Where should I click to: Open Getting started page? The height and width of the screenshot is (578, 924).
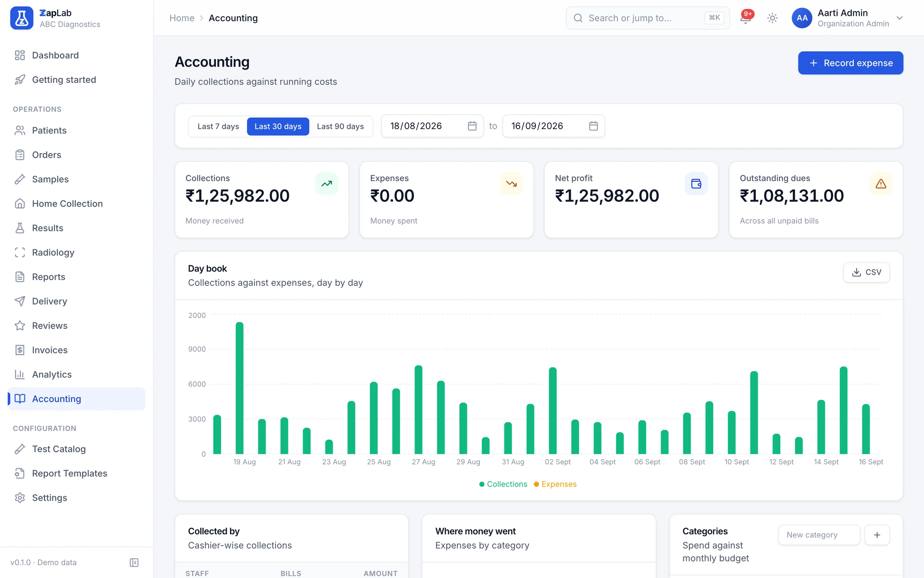(x=77, y=80)
